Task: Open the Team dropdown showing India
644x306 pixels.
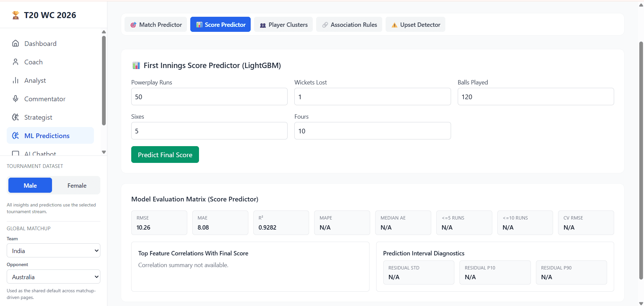Action: [54, 251]
